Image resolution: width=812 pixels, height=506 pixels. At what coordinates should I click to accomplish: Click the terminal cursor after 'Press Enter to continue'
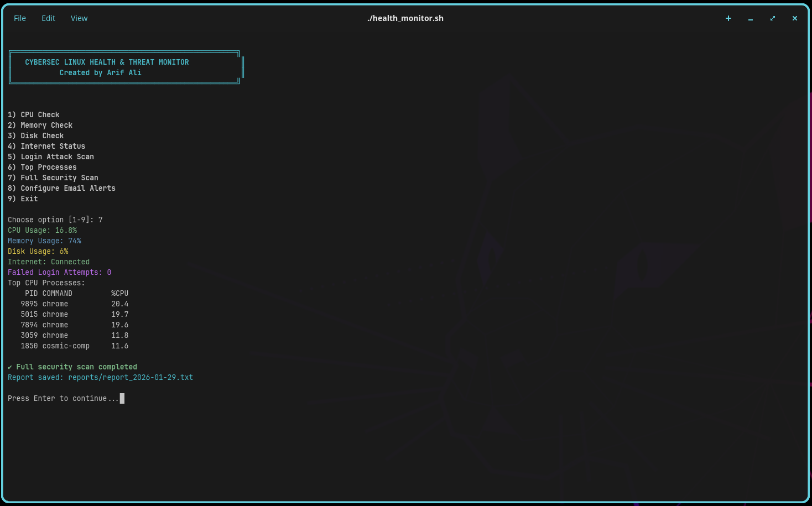tap(122, 399)
